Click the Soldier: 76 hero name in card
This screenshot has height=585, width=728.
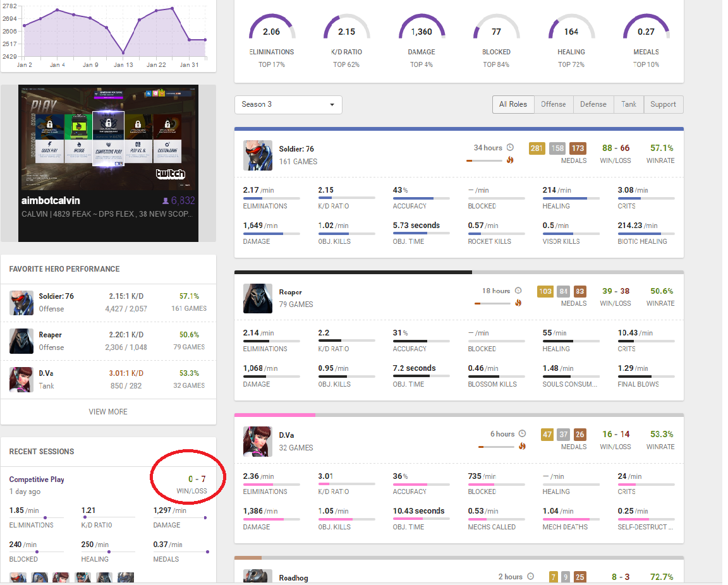(296, 149)
